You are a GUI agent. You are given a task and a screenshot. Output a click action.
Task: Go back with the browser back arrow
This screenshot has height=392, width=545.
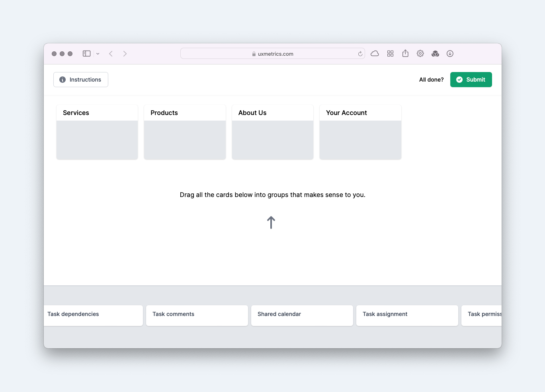(111, 54)
